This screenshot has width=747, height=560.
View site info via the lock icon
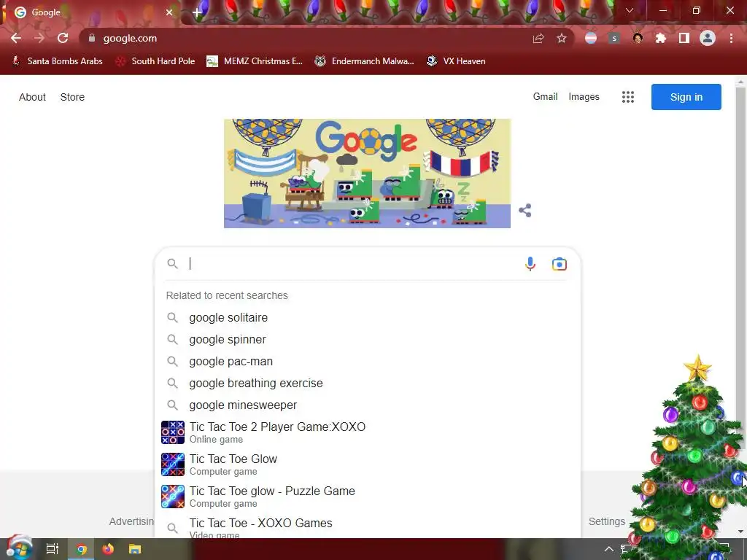click(x=92, y=38)
